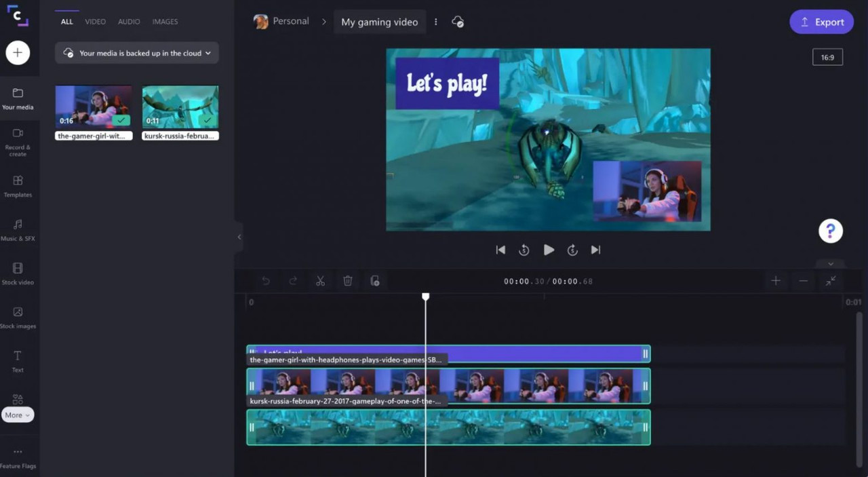
Task: Open the Personal workspace breadcrumb
Action: tap(281, 22)
